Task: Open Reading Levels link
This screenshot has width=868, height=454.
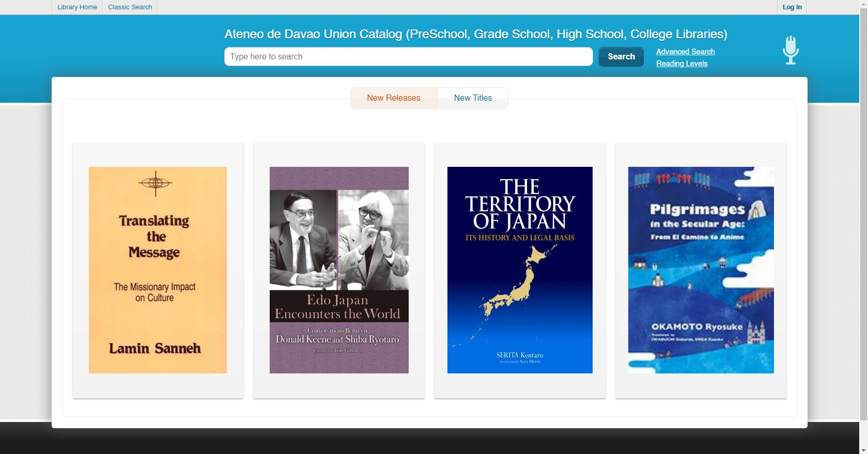Action: tap(682, 64)
